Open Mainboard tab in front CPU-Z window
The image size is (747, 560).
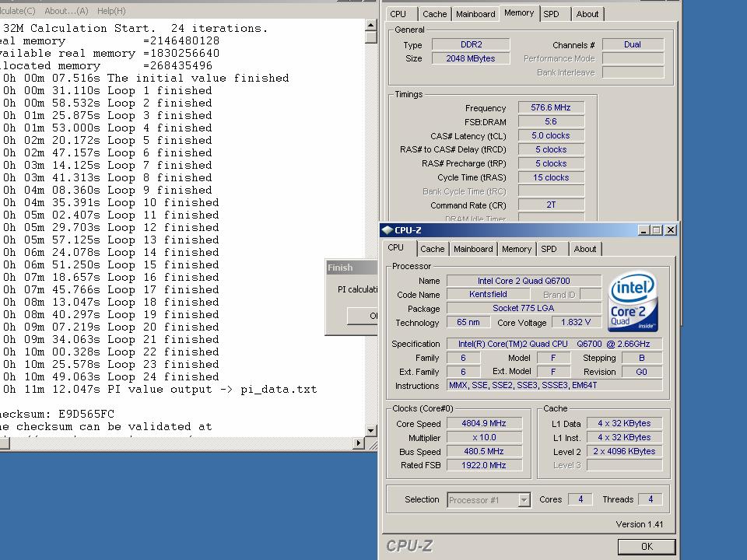point(473,249)
